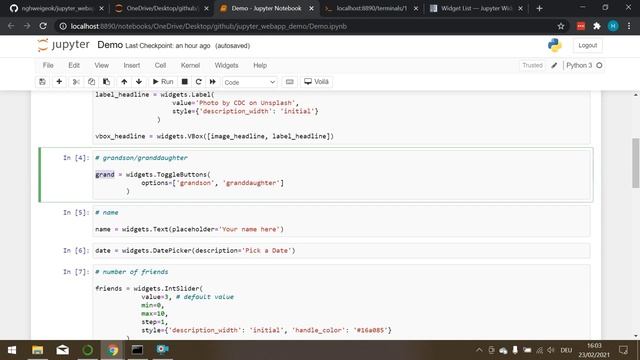Click the pencil edit mode icon
This screenshot has width=640, height=360.
click(x=554, y=65)
